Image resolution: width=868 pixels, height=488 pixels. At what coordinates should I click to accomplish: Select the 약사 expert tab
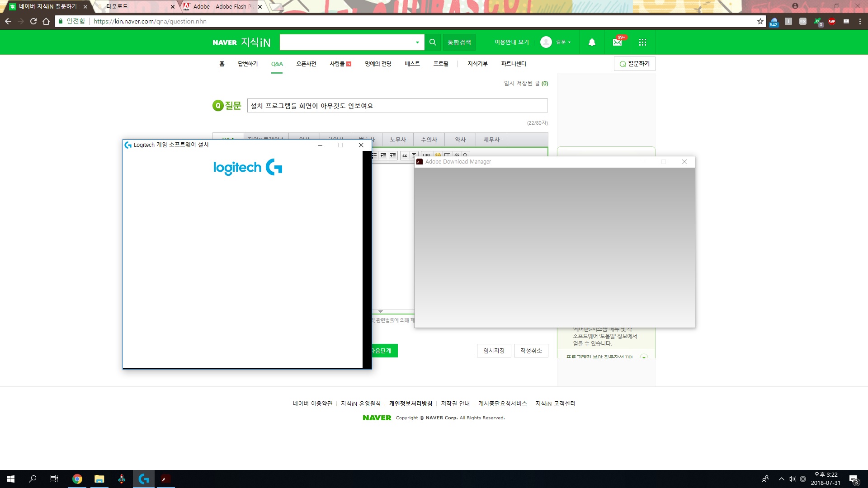coord(460,140)
